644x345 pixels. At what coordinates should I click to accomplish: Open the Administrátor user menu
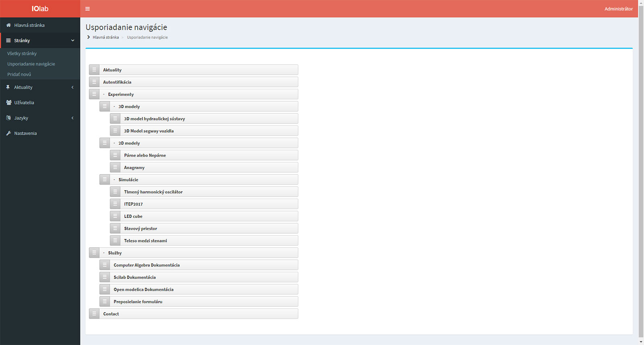click(618, 9)
